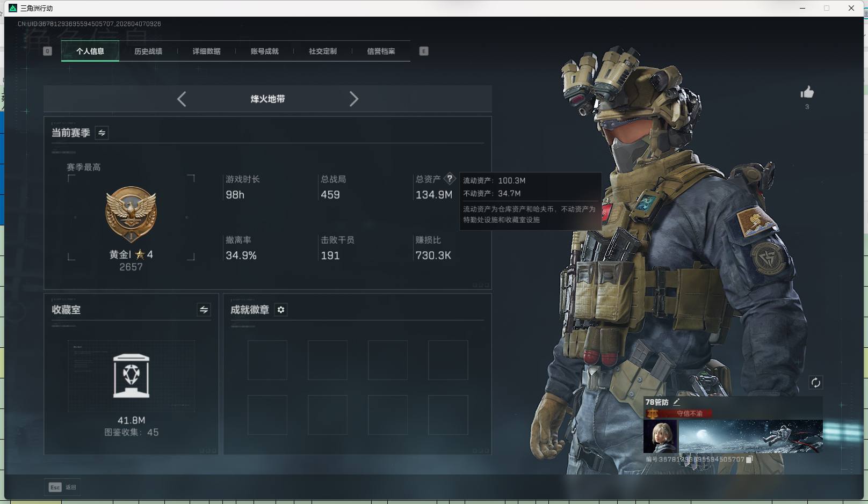Switch to next game mode with right arrow

click(353, 99)
